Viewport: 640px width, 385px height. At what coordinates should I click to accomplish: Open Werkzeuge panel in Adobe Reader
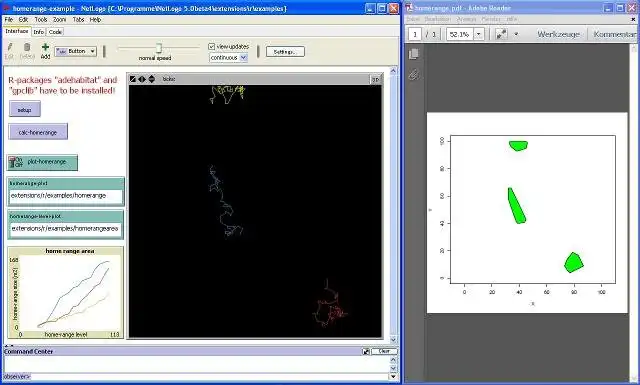click(558, 34)
